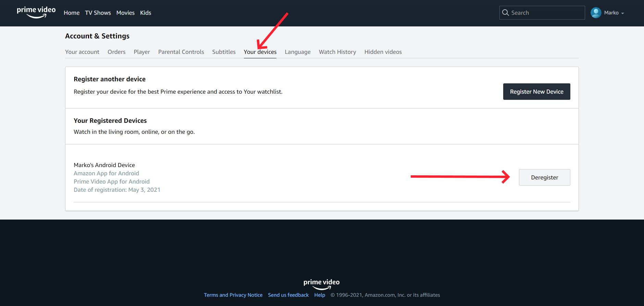Focus the Search input field
This screenshot has width=644, height=306.
[546, 13]
